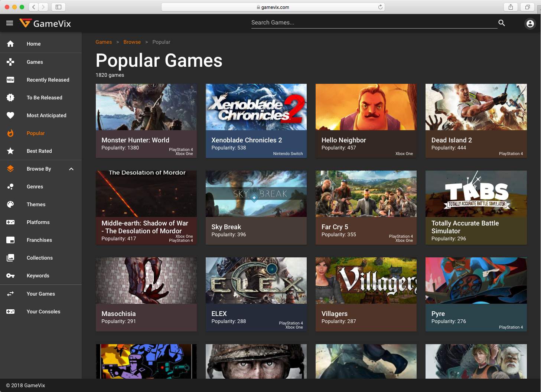The width and height of the screenshot is (541, 392).
Task: Collapse the Browse By chevron
Action: click(71, 169)
